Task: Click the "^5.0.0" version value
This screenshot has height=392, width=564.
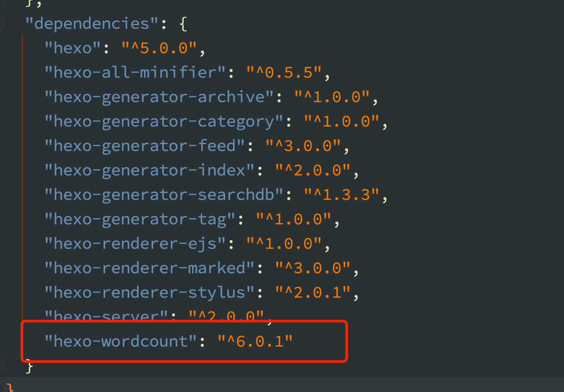Action: [x=159, y=48]
